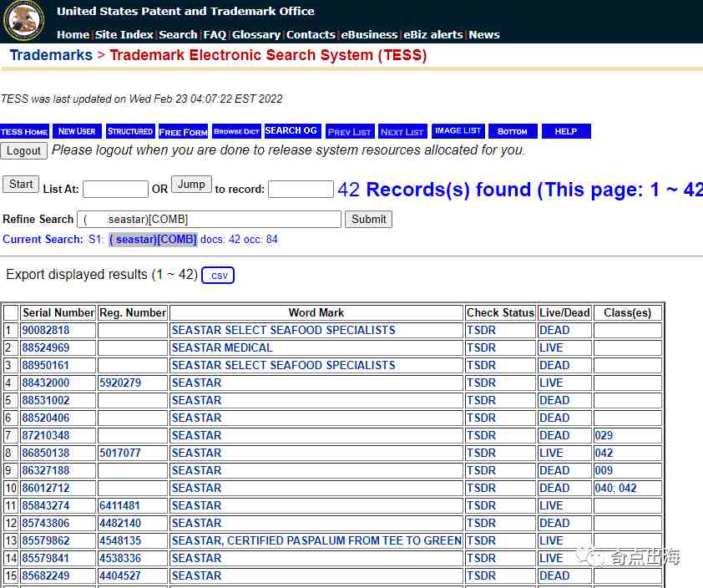Open serial number 88524969

click(46, 347)
